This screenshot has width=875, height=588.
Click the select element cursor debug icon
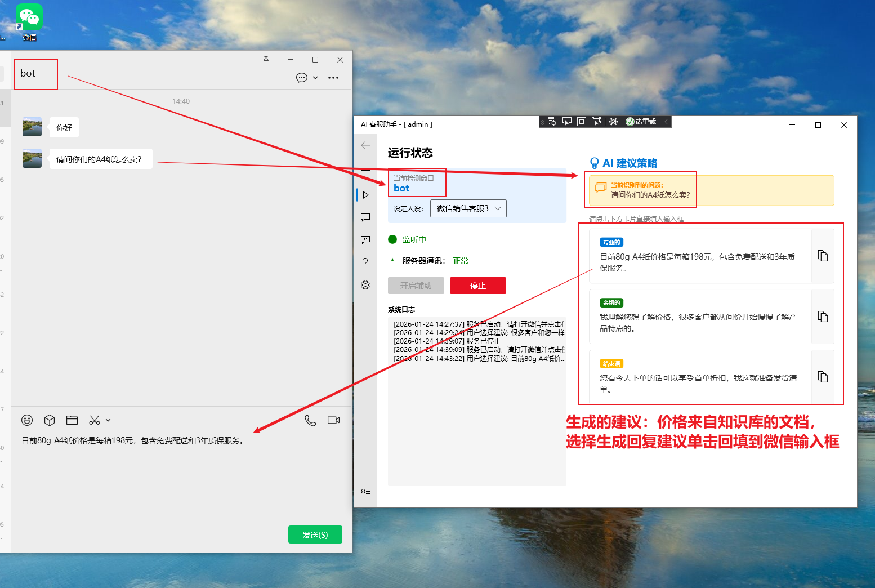pyautogui.click(x=567, y=122)
